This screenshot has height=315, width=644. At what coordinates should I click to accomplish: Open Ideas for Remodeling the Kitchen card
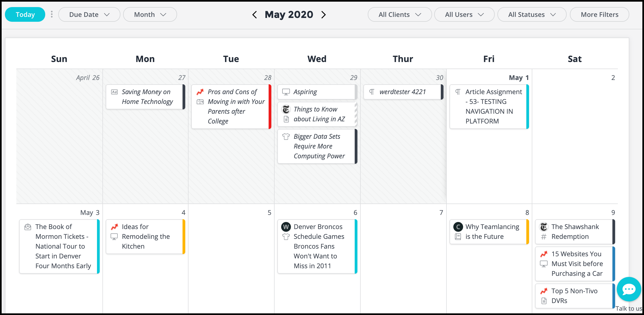(x=145, y=237)
